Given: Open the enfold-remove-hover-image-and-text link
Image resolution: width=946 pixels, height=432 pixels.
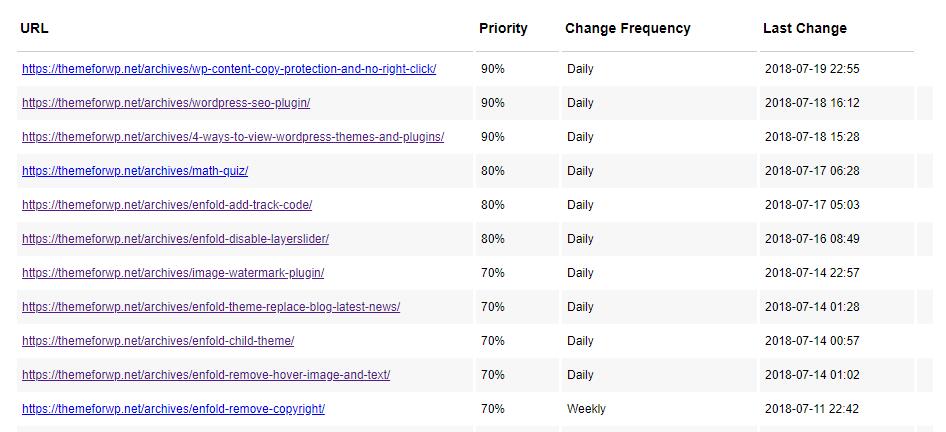Looking at the screenshot, I should coord(206,375).
